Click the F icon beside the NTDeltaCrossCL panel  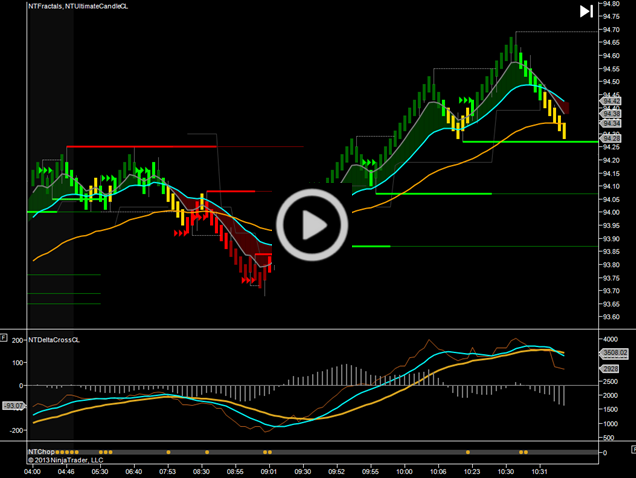coord(5,338)
